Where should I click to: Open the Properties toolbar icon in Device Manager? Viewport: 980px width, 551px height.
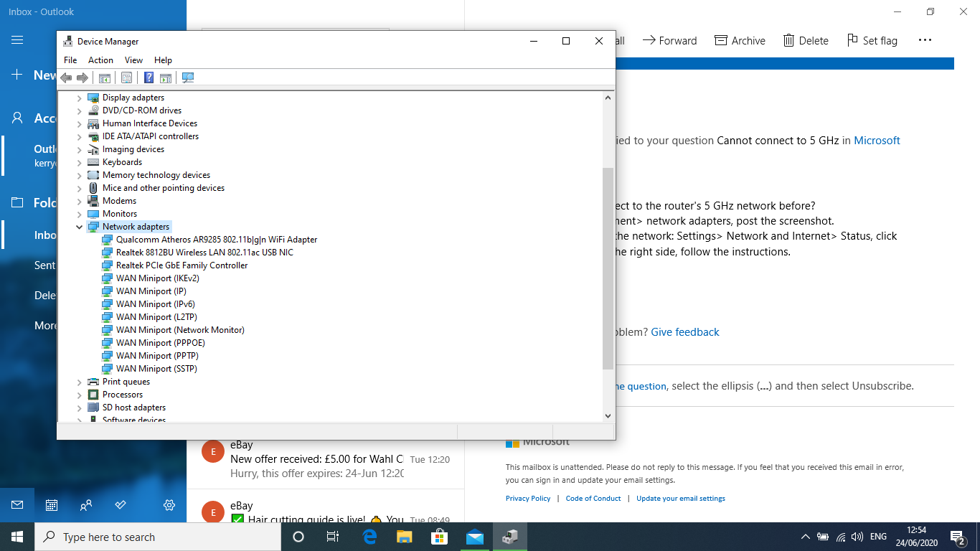click(126, 77)
